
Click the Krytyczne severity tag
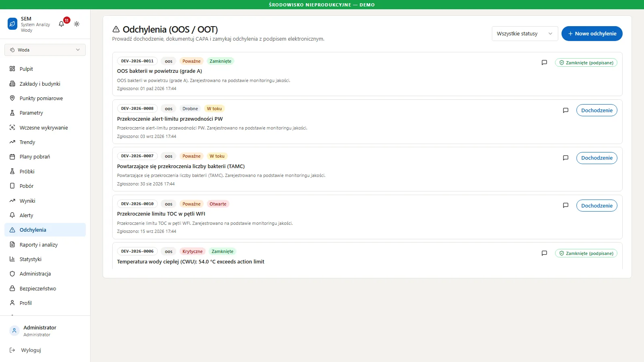[x=192, y=251]
